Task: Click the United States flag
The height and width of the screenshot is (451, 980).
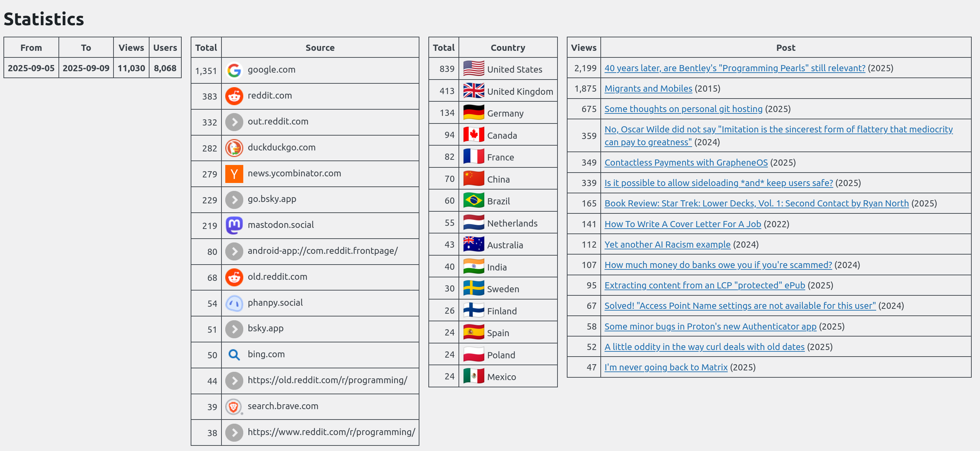Action: [474, 69]
